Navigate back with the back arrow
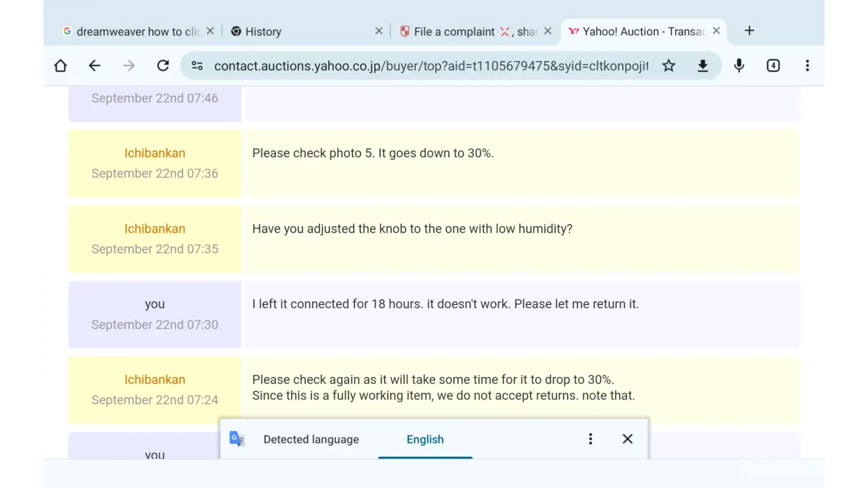868x488 pixels. (x=95, y=66)
